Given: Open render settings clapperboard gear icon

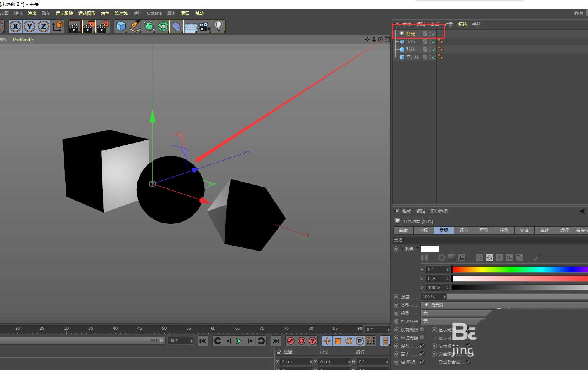Looking at the screenshot, I should pyautogui.click(x=103, y=26).
